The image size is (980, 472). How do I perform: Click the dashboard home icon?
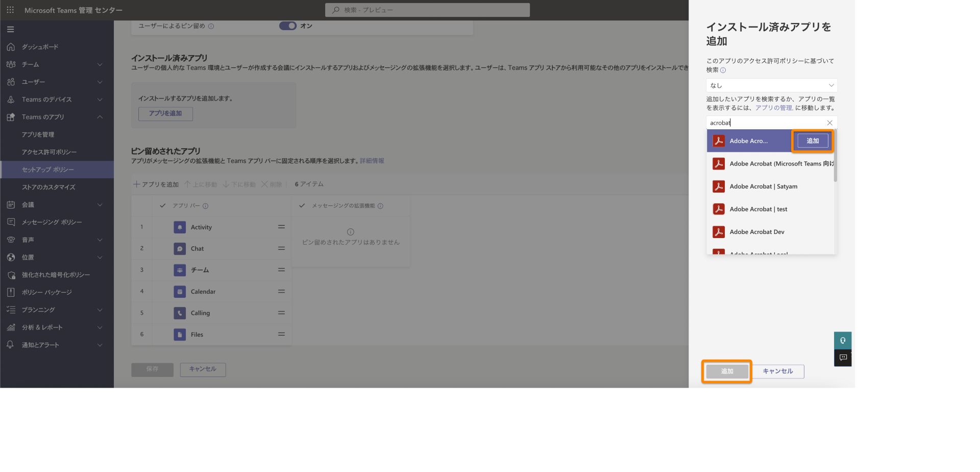pos(11,47)
